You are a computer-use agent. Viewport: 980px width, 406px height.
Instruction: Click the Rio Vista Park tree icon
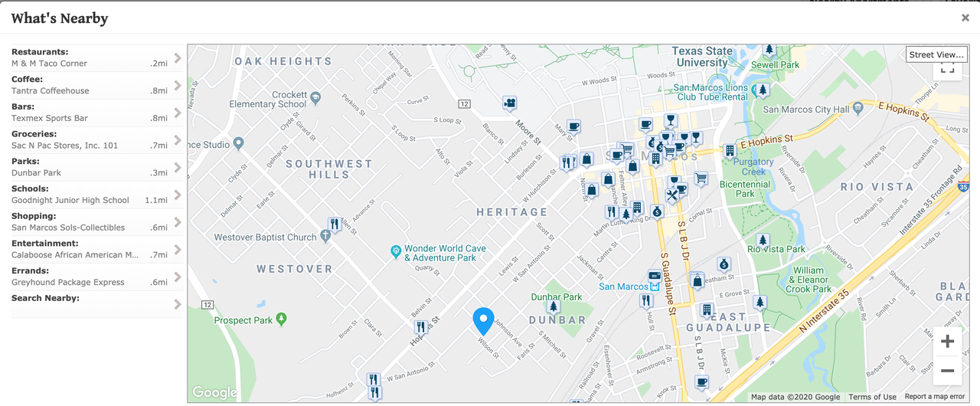click(x=762, y=240)
